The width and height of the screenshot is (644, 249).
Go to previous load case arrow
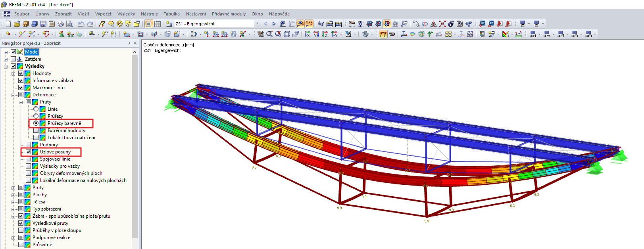click(266, 24)
